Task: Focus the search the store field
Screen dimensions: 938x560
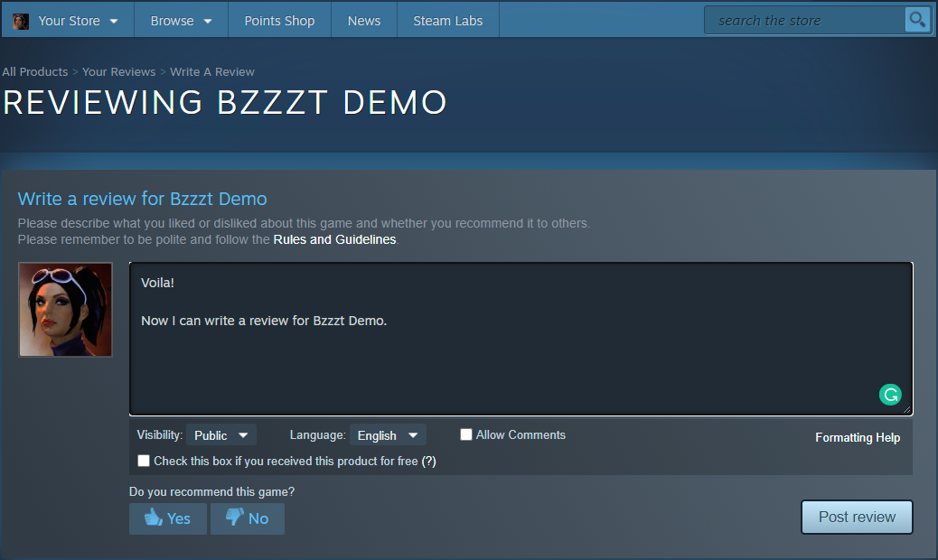Action: click(804, 20)
